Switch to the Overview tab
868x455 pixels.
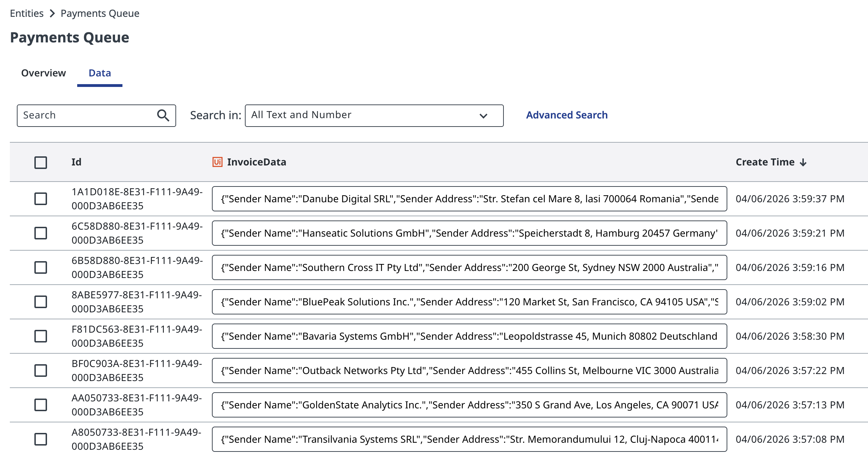click(44, 73)
